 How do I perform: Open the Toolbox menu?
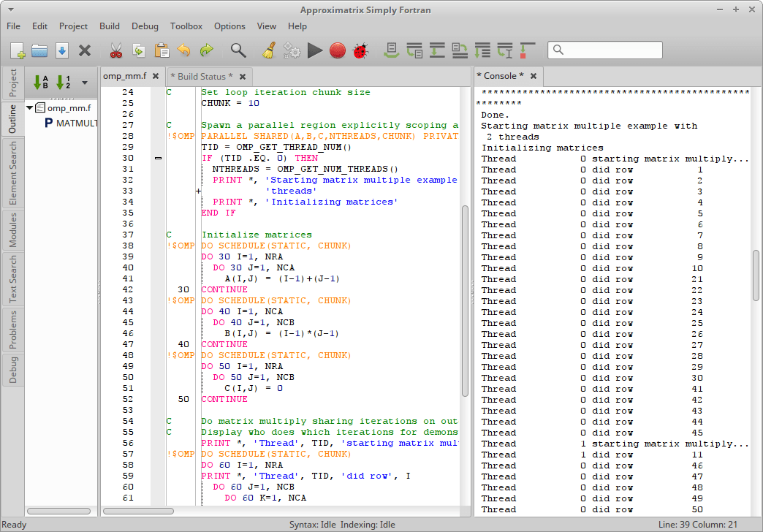pyautogui.click(x=186, y=26)
